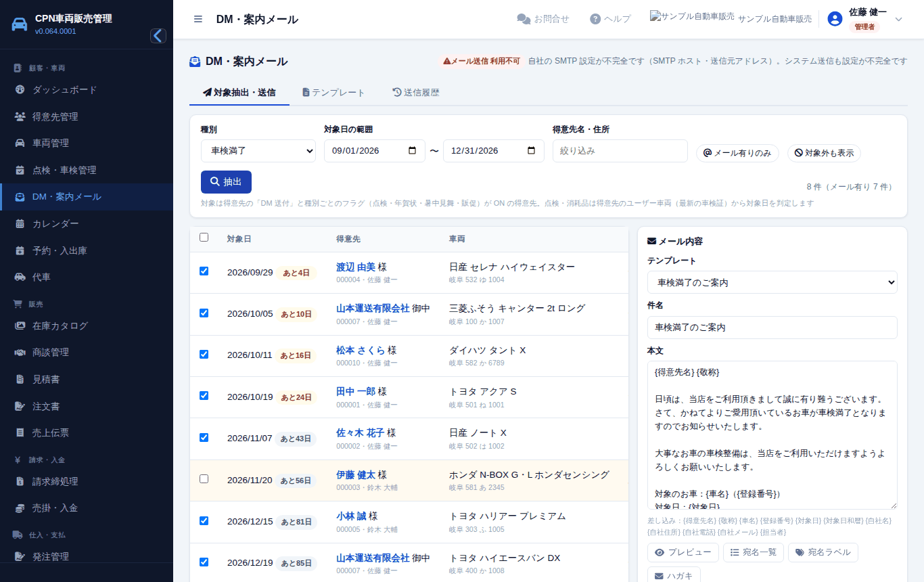Select the 対象抽出・送信 tab

pos(239,93)
